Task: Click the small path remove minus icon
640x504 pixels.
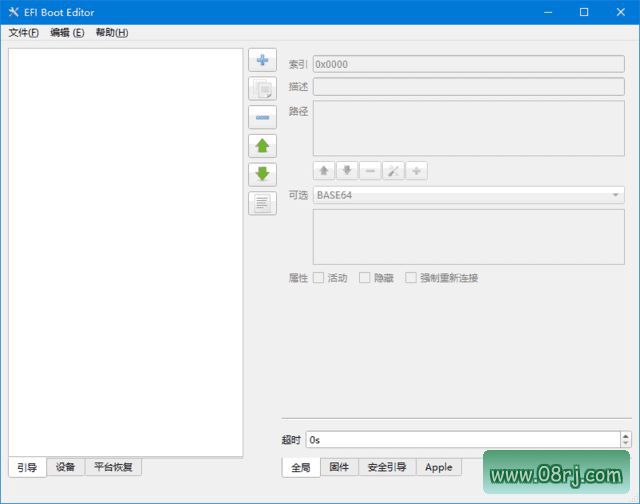Action: (369, 171)
